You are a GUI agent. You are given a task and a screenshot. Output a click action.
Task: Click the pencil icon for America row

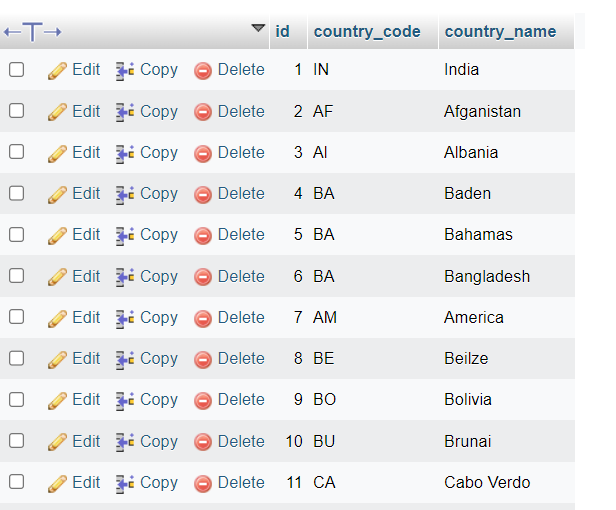pyautogui.click(x=57, y=318)
